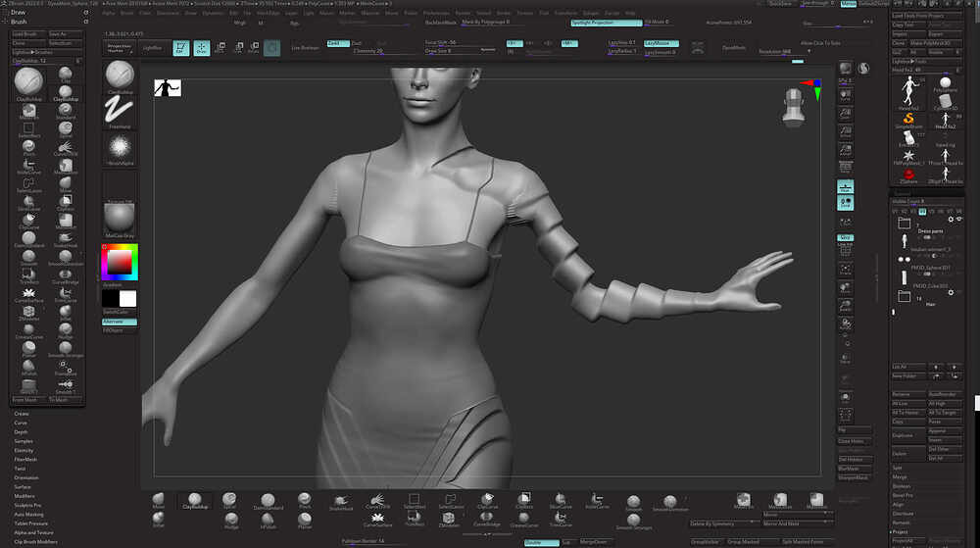Viewport: 980px width, 548px height.
Task: Toggle Local symmetry in right shelf
Action: point(845,203)
